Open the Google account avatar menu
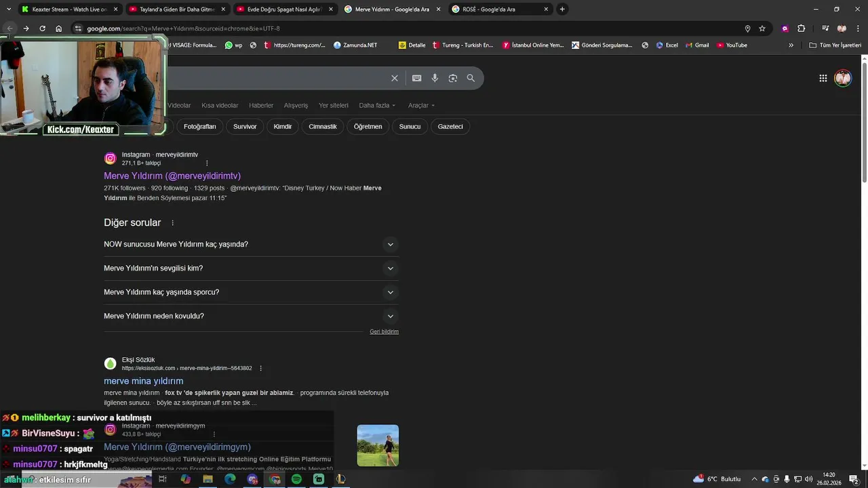Viewport: 868px width, 488px height. click(x=843, y=78)
